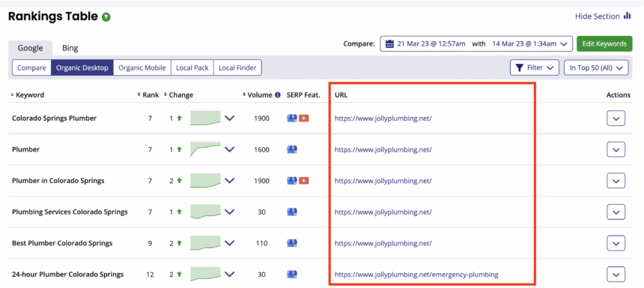Click trend sparkline for Plumber keyword
Viewport: 644px width, 288px height.
tap(205, 149)
